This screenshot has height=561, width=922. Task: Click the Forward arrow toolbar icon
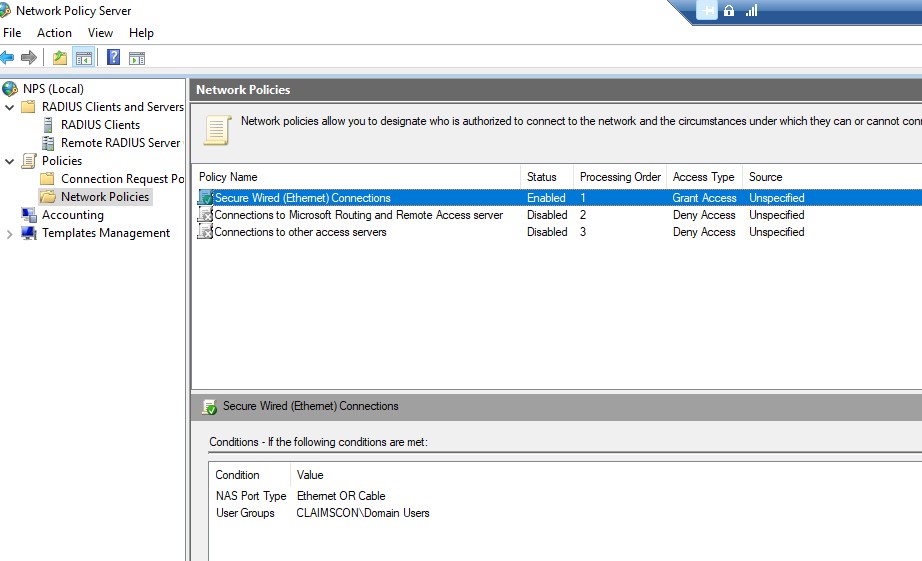click(28, 58)
